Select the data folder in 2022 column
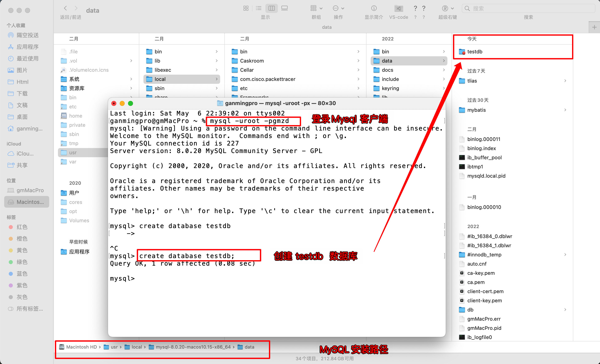Viewport: 600px width, 364px height. coord(409,61)
